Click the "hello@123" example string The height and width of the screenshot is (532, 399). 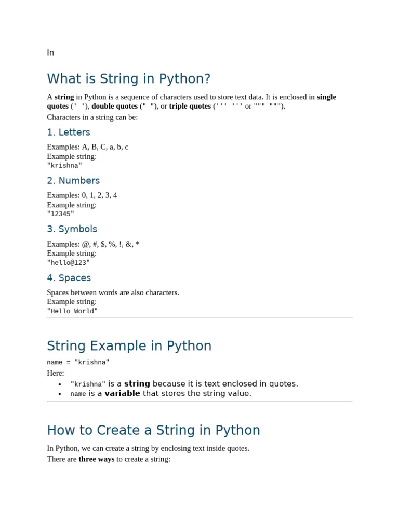tap(68, 263)
